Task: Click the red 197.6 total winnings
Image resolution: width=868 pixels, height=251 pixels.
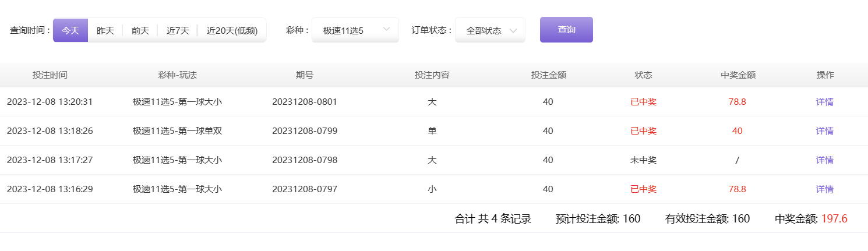Action: 834,219
